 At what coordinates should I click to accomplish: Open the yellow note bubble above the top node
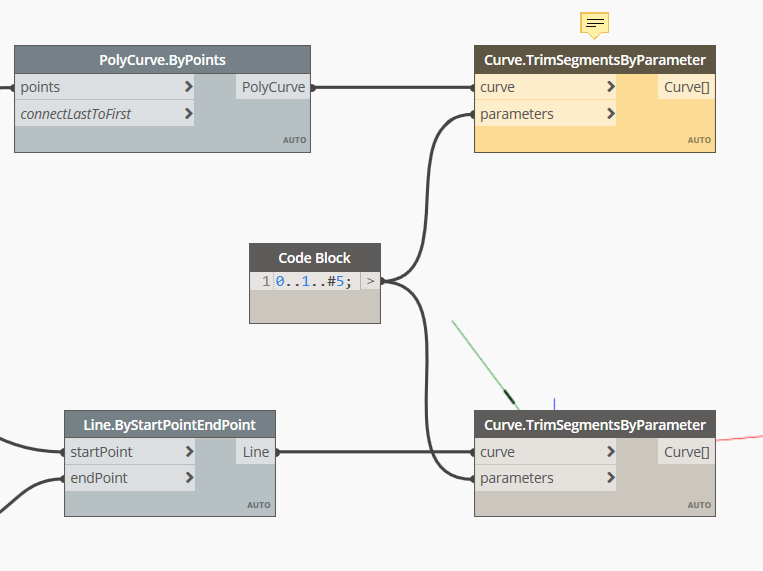594,24
